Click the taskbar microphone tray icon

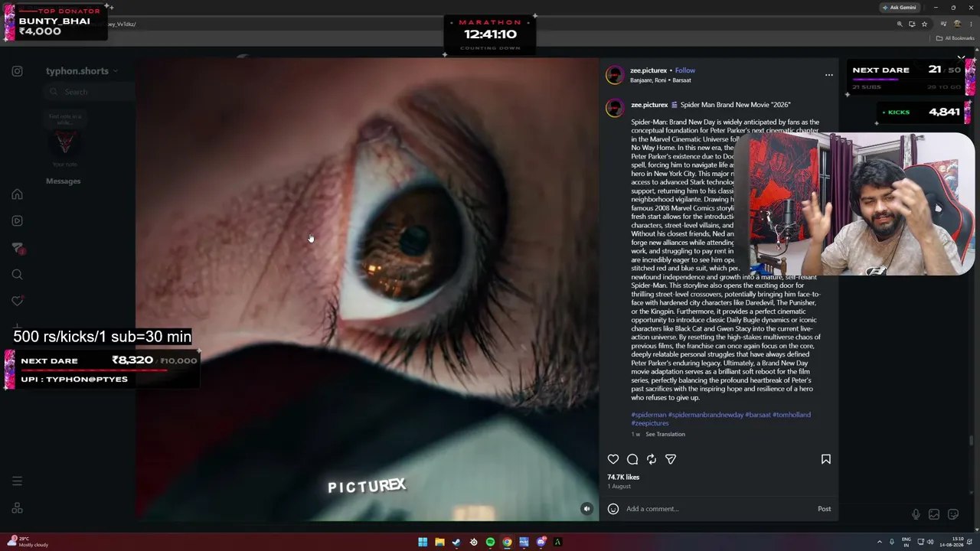click(x=891, y=543)
